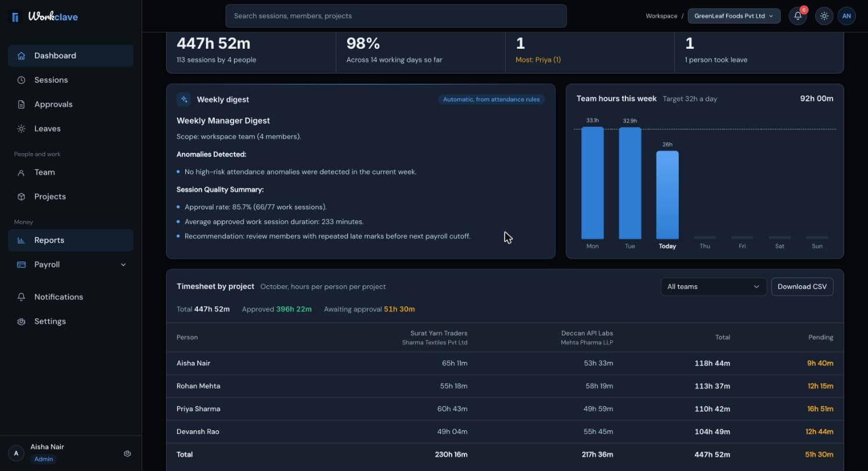868x471 pixels.
Task: Click the Workclave logo icon
Action: [x=15, y=17]
